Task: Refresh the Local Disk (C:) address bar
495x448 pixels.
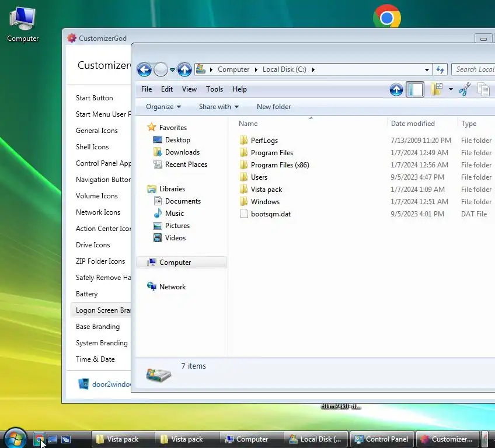Action: [440, 69]
